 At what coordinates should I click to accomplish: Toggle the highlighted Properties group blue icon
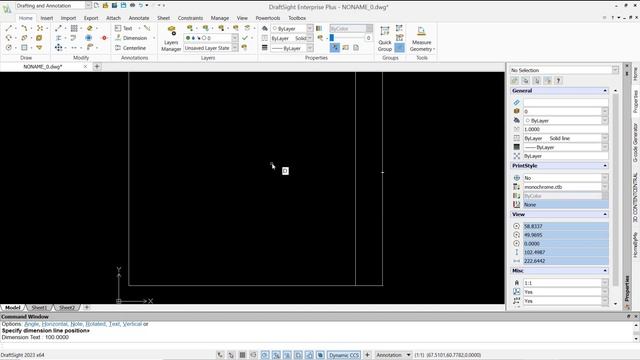(x=334, y=48)
